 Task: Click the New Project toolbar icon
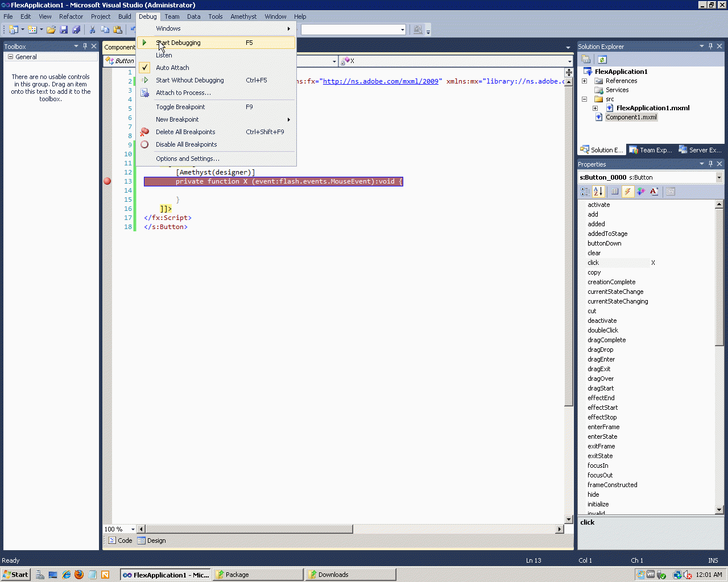[14, 30]
